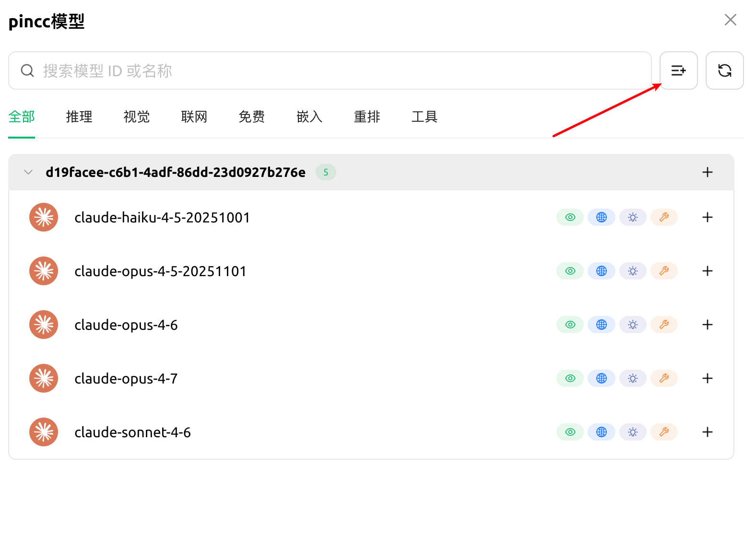Switch to the 联网 tab
756x559 pixels.
[x=194, y=116]
